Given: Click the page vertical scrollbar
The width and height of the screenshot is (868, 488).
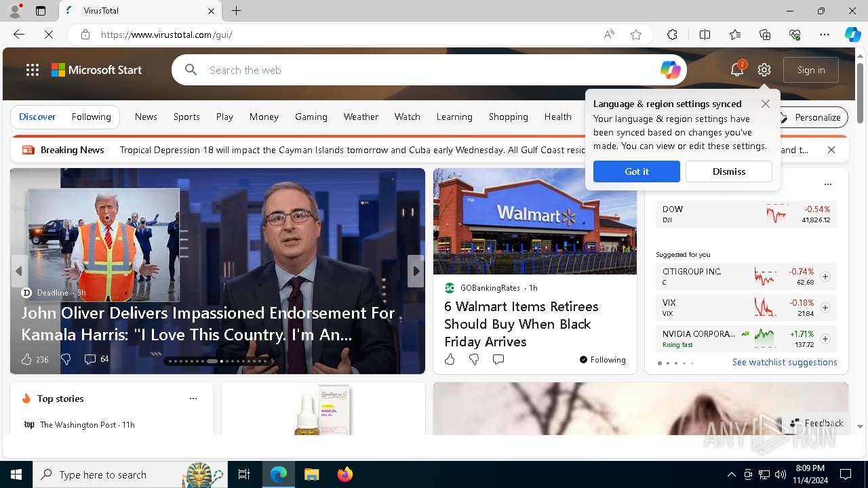Looking at the screenshot, I should 861,95.
